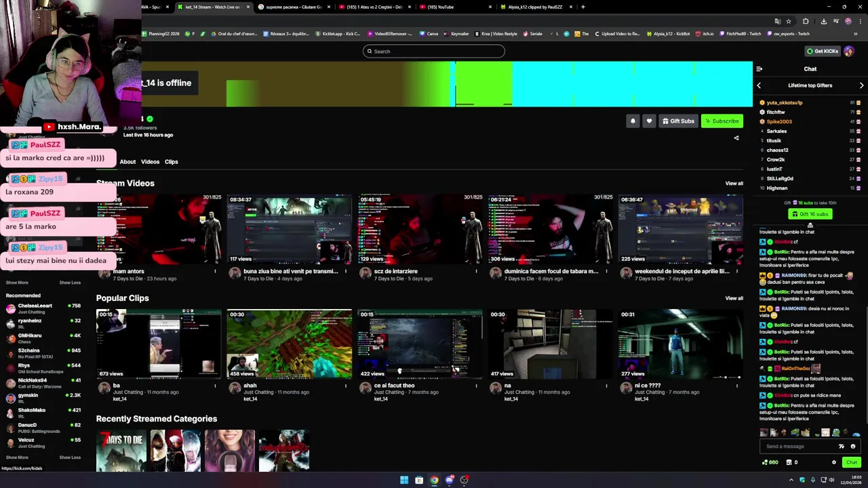This screenshot has width=868, height=488.
Task: Open 'buna ziua bine ati venit' video thumbnail
Action: pyautogui.click(x=290, y=229)
